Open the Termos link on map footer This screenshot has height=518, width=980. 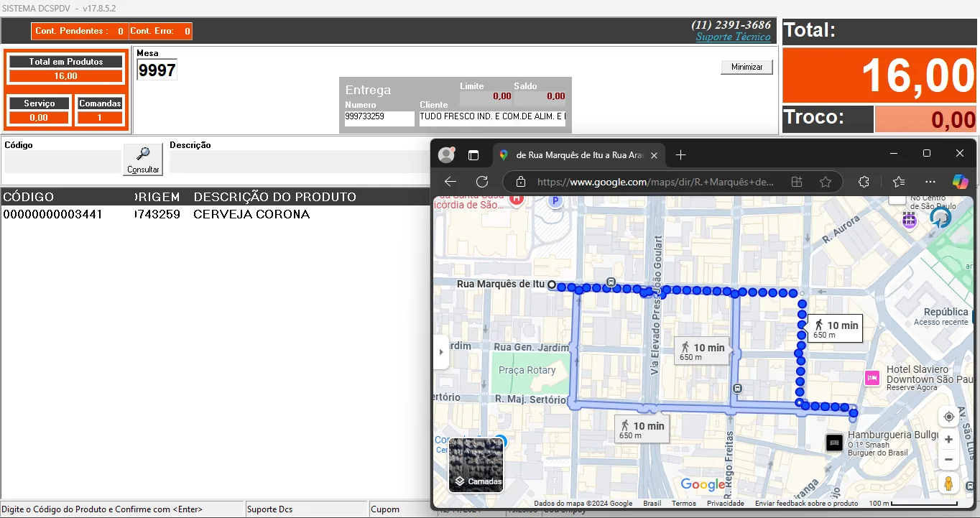684,504
